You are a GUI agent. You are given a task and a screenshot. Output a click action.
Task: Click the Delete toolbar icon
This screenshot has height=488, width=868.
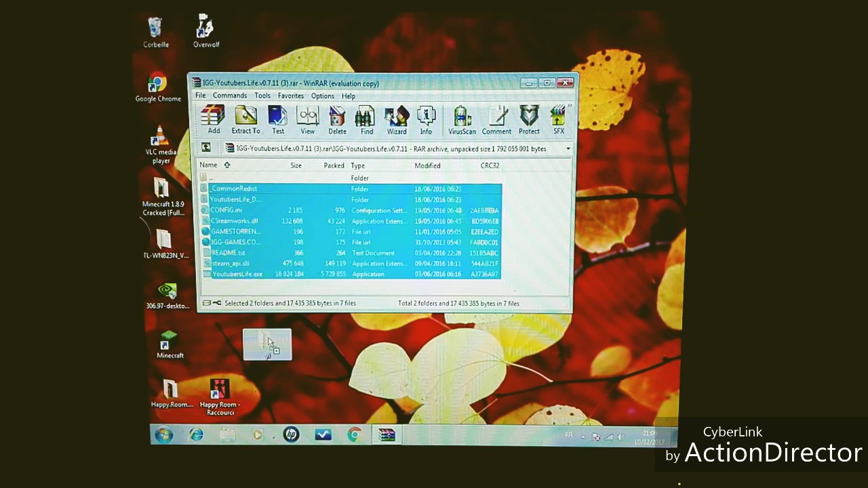point(337,120)
